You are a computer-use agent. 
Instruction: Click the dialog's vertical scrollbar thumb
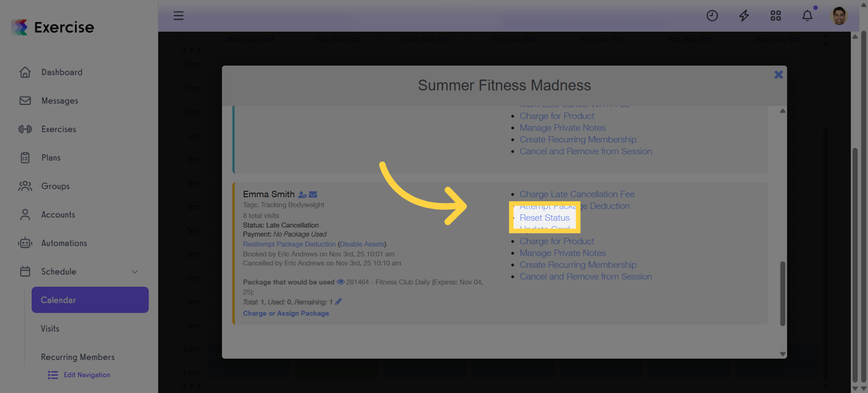782,293
